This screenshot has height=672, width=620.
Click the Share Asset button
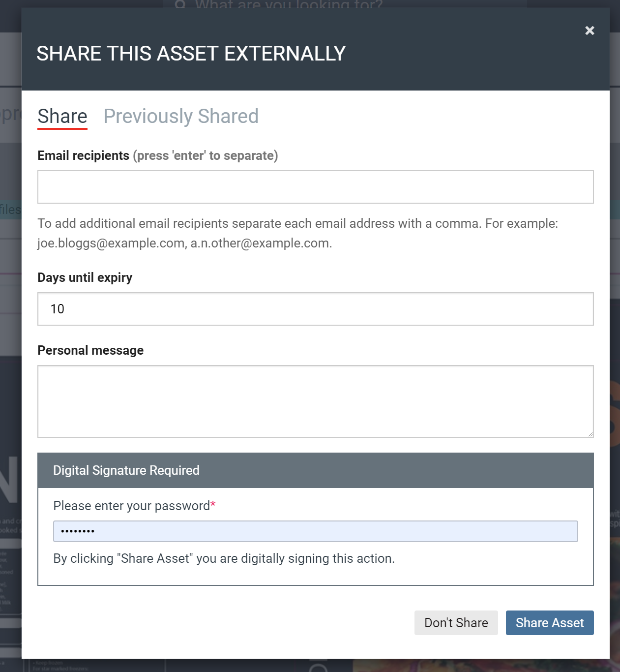click(x=549, y=623)
